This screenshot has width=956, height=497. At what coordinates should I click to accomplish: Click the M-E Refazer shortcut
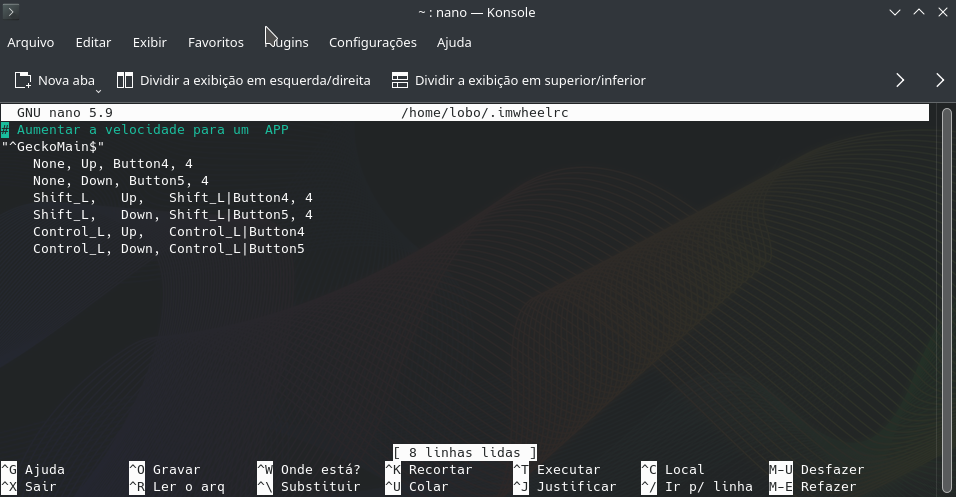point(813,487)
